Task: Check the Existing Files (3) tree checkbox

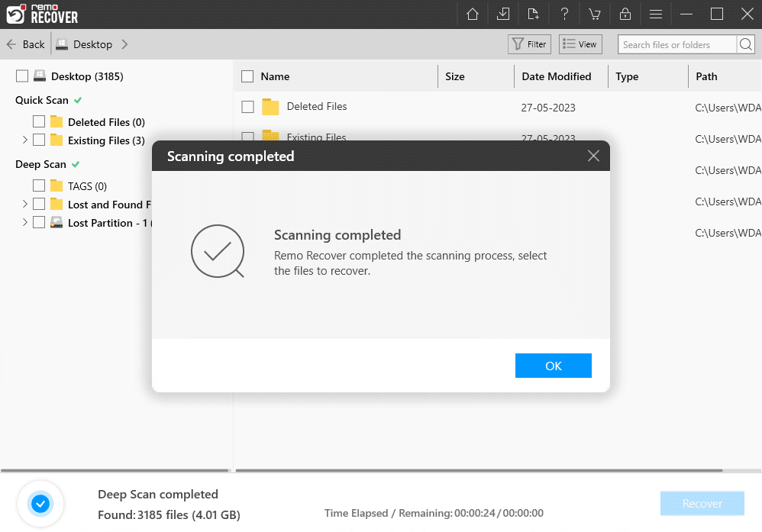Action: pos(39,140)
